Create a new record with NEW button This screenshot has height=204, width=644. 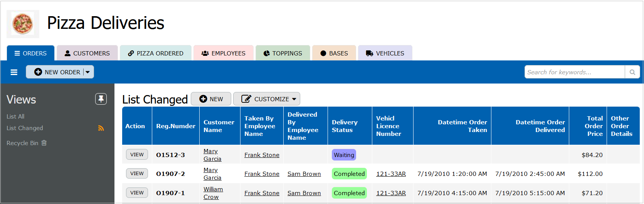[x=211, y=99]
